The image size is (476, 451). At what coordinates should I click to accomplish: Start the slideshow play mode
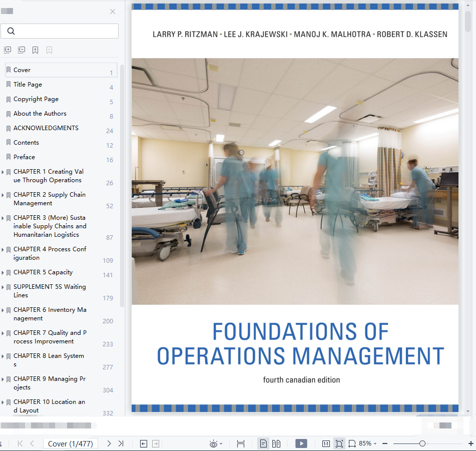pyautogui.click(x=301, y=443)
